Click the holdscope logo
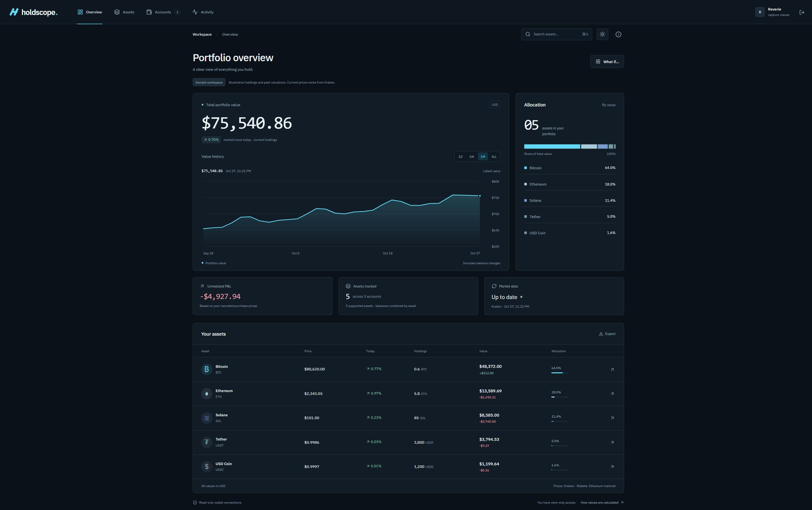812x510 pixels. [34, 12]
